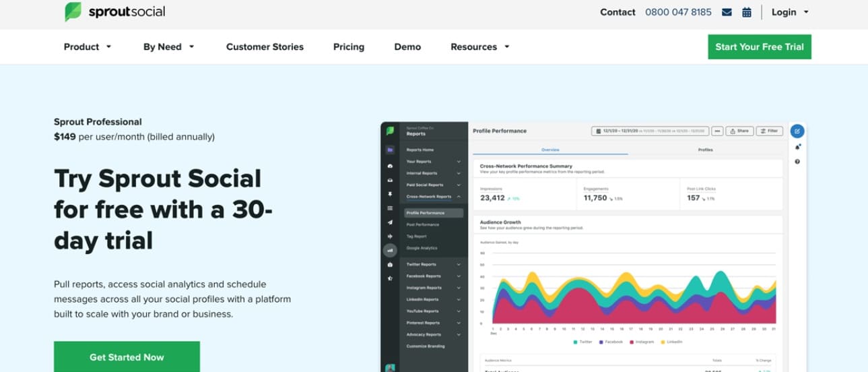Screen dimensions: 868x372
Task: Open Reports Home in sidebar
Action: click(x=420, y=150)
